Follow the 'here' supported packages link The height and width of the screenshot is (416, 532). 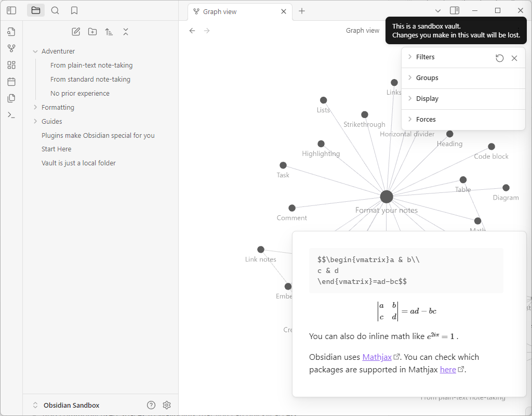448,370
